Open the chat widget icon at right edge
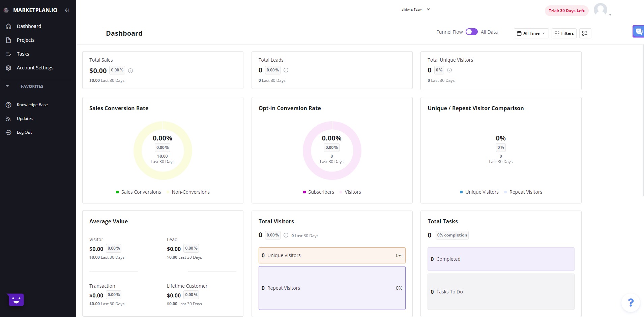The height and width of the screenshot is (317, 644). pyautogui.click(x=639, y=32)
